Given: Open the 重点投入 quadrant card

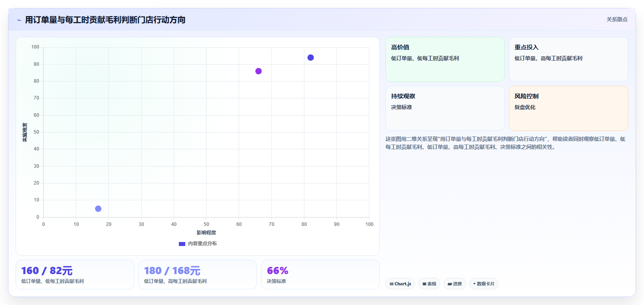Looking at the screenshot, I should (x=569, y=59).
